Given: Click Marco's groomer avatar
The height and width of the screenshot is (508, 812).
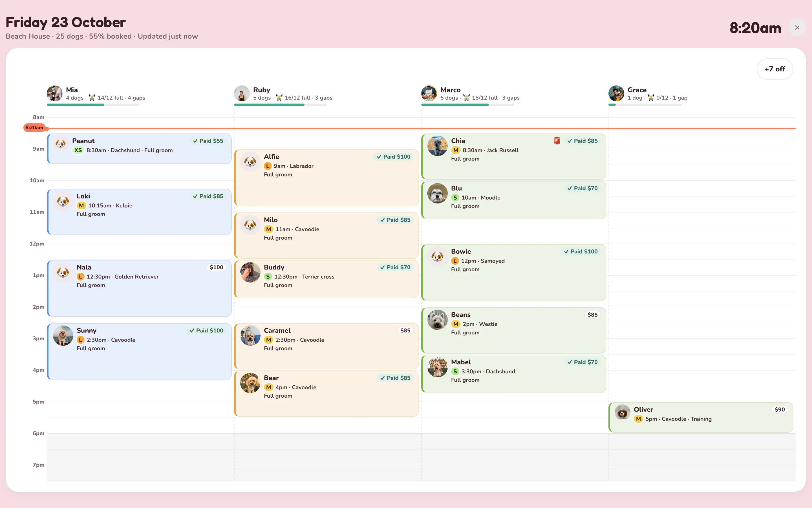Looking at the screenshot, I should pyautogui.click(x=429, y=93).
